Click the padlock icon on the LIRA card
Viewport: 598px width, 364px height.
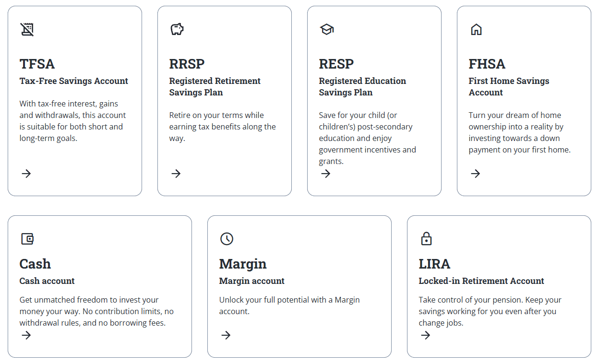click(426, 238)
